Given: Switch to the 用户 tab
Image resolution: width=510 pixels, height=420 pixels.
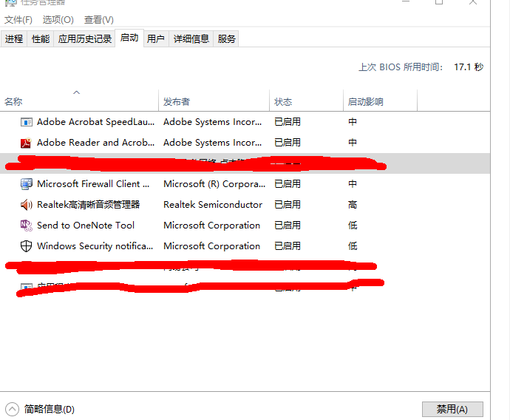Looking at the screenshot, I should 156,39.
